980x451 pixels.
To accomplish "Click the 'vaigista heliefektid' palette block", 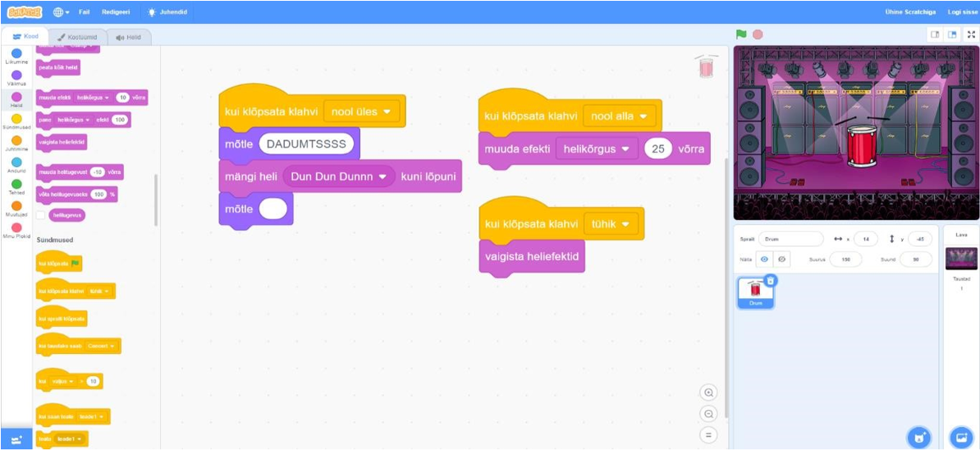I will coord(62,143).
